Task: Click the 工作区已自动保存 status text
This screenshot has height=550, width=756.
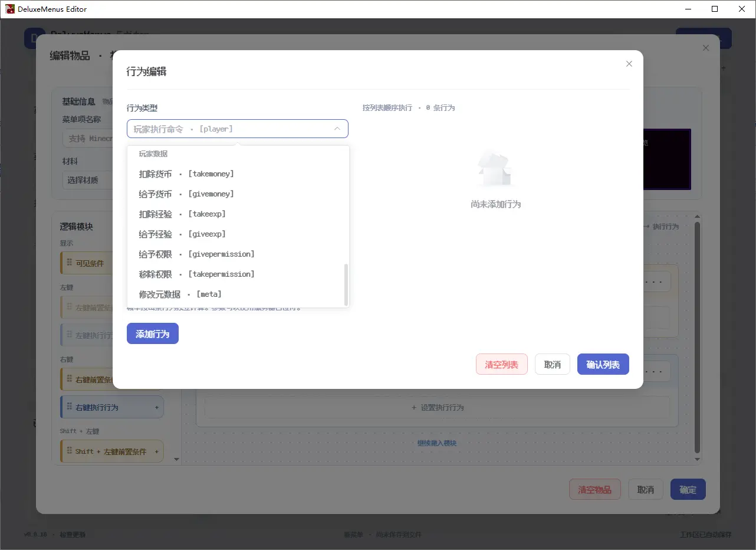Action: 705,535
